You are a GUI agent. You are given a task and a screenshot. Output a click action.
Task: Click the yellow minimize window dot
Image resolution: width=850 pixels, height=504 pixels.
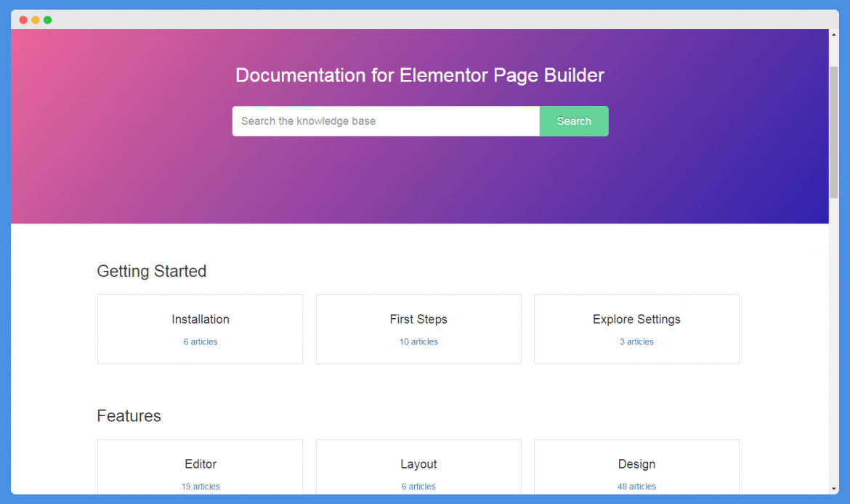click(x=36, y=20)
